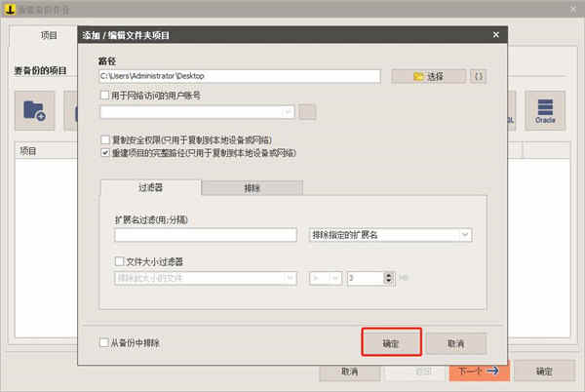Click the app logo in title bar
Image resolution: width=585 pixels, height=392 pixels.
tap(10, 10)
